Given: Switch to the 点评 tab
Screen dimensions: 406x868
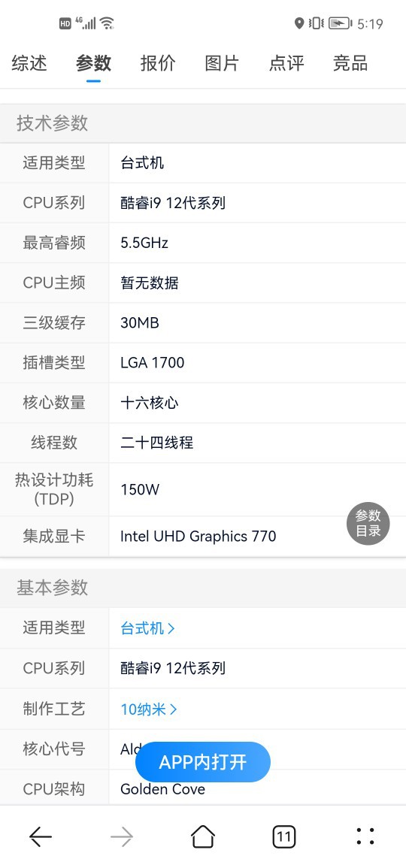Looking at the screenshot, I should coord(286,63).
